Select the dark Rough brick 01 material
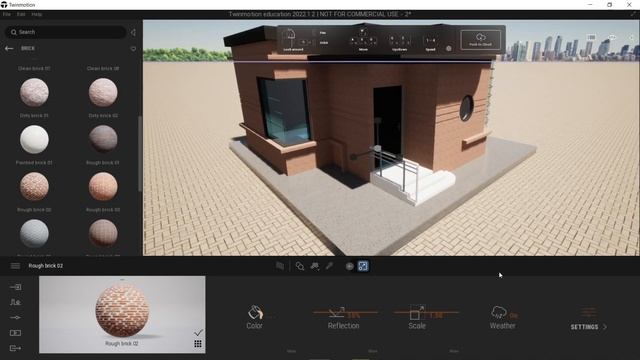The width and height of the screenshot is (640, 360). pos(103,140)
